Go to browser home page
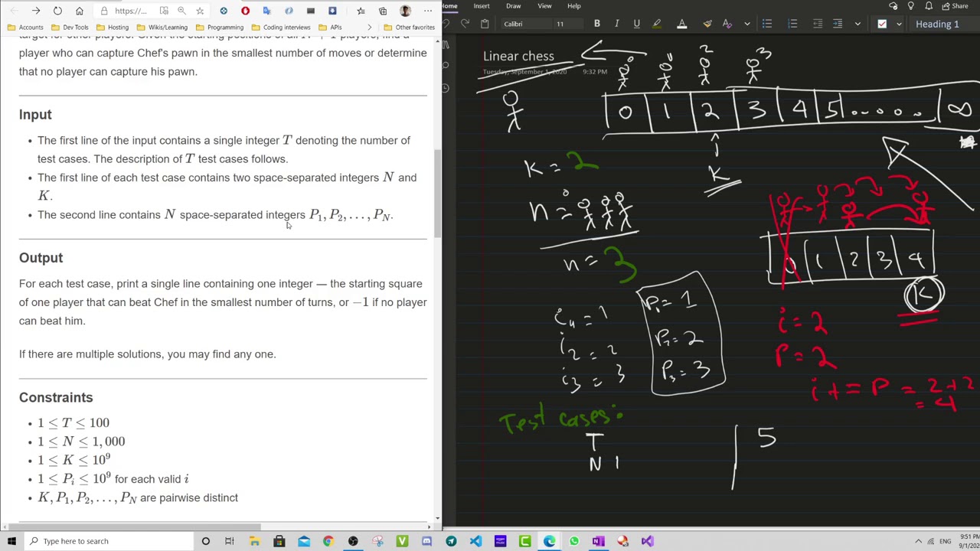 pos(79,11)
